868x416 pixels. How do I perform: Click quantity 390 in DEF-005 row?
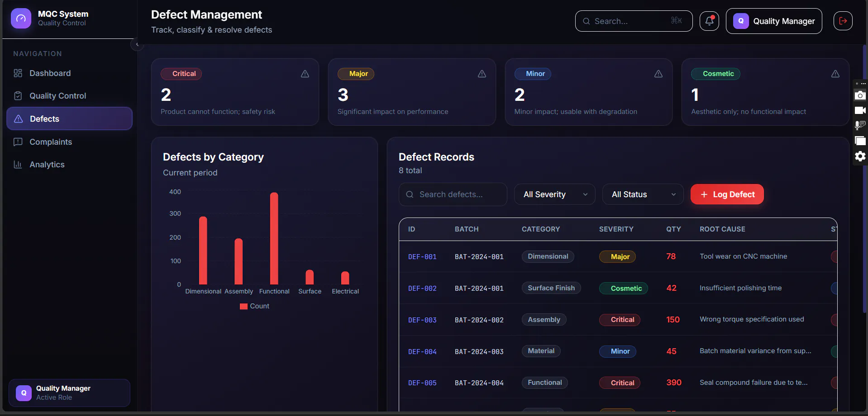pyautogui.click(x=674, y=383)
